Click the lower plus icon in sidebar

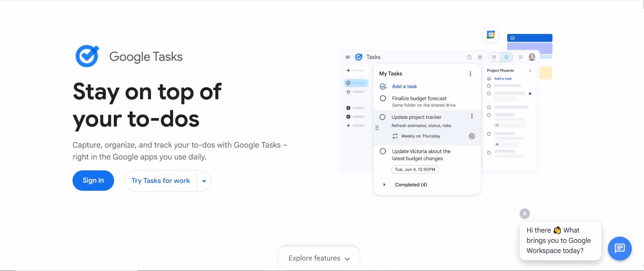tap(348, 125)
